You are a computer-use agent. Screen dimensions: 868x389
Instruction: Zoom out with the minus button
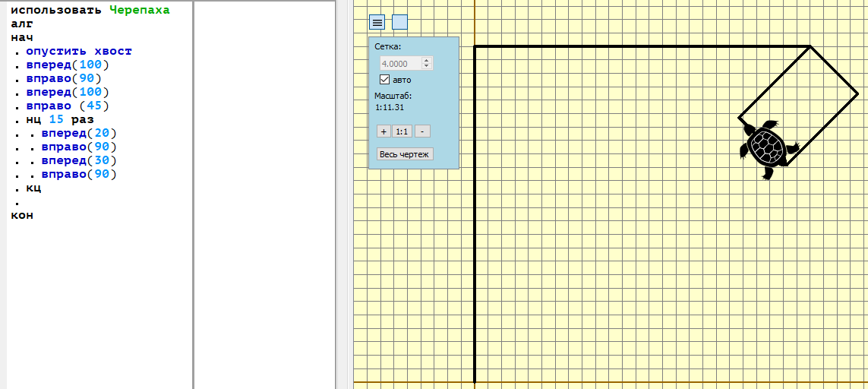pos(422,131)
